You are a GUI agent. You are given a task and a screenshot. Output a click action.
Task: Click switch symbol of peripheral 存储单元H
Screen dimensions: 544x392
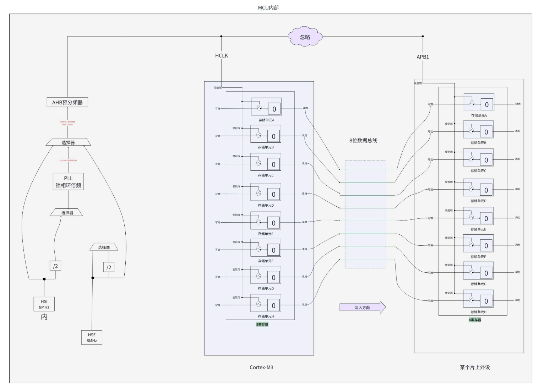(471, 300)
